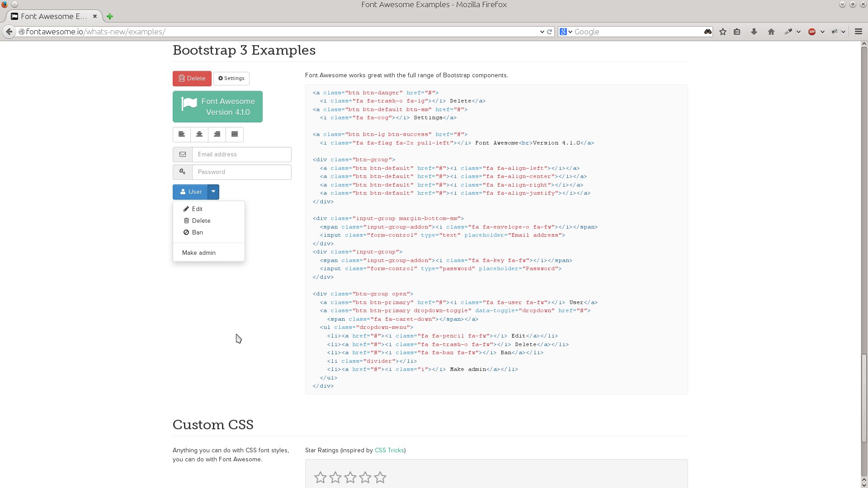Open Firefox home page icon
Image resolution: width=868 pixels, height=488 pixels.
(771, 32)
